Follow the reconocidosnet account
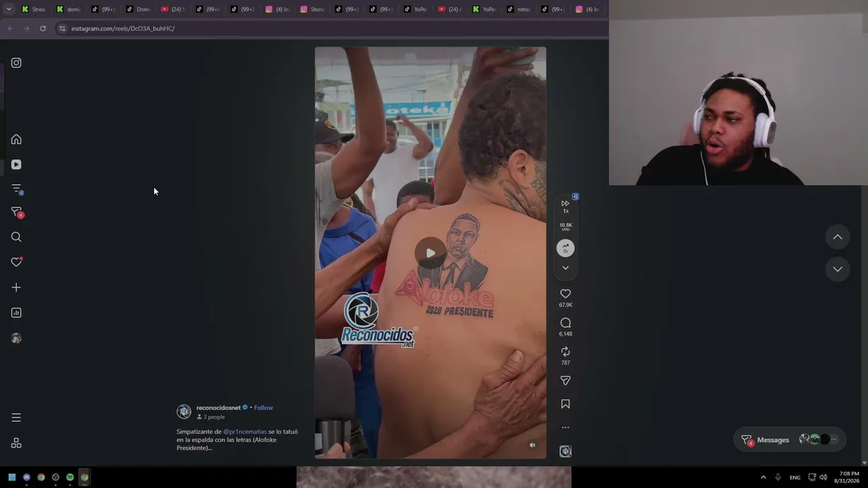Viewport: 868px width, 488px height. tap(264, 407)
